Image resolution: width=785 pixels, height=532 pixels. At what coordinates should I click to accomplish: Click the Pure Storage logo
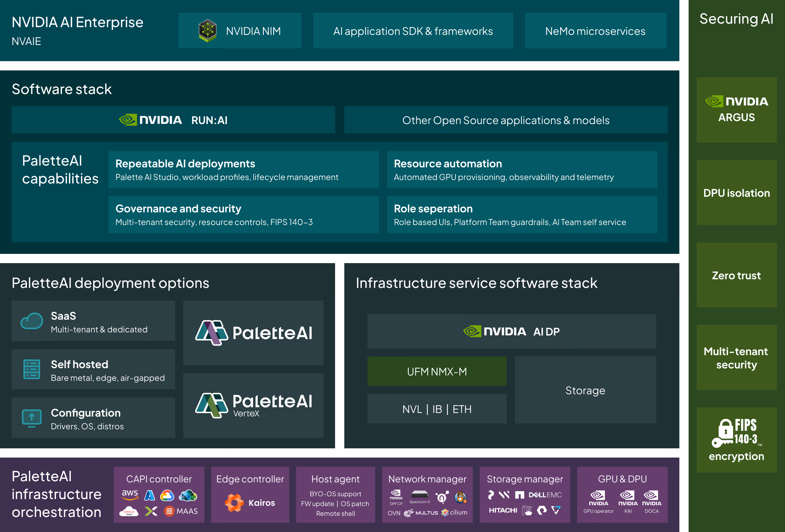tap(542, 510)
